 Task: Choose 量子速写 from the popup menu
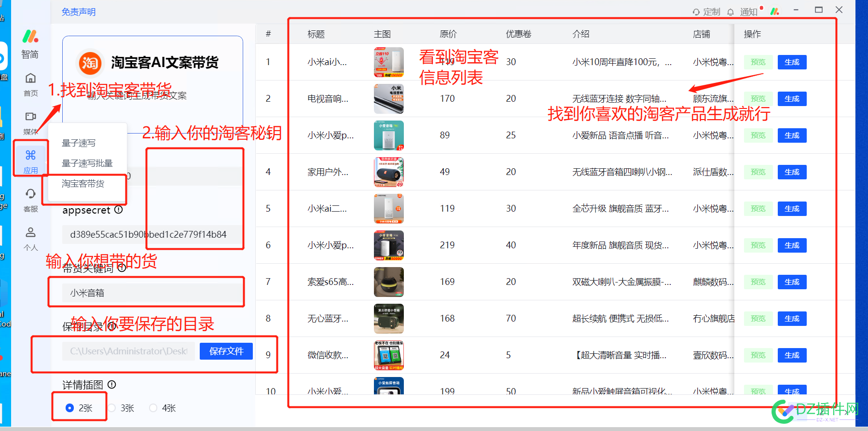[79, 143]
